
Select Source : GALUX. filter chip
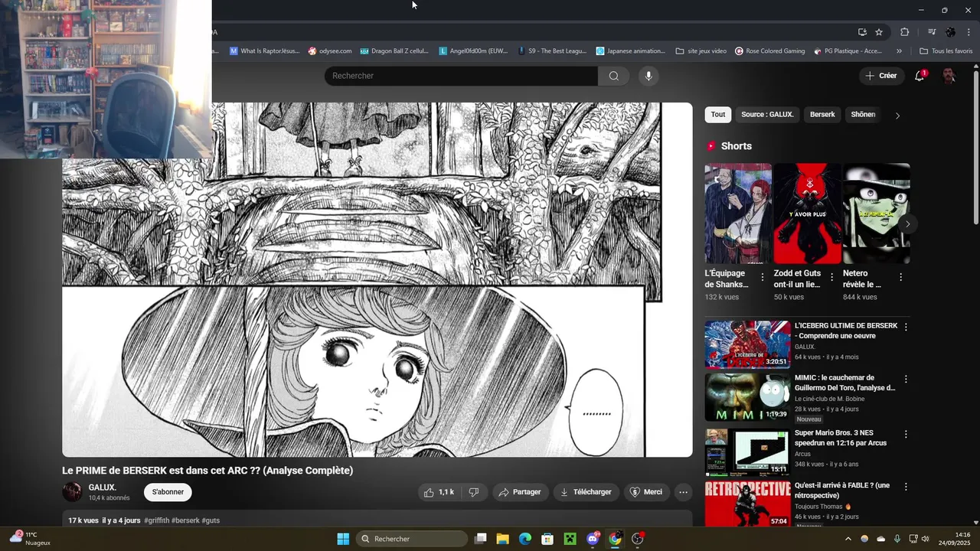click(767, 115)
